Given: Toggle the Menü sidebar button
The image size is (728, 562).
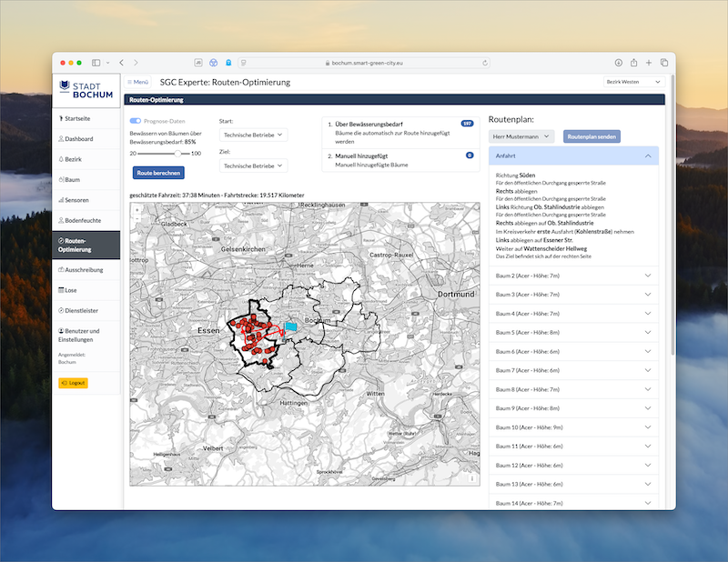Looking at the screenshot, I should (x=137, y=82).
